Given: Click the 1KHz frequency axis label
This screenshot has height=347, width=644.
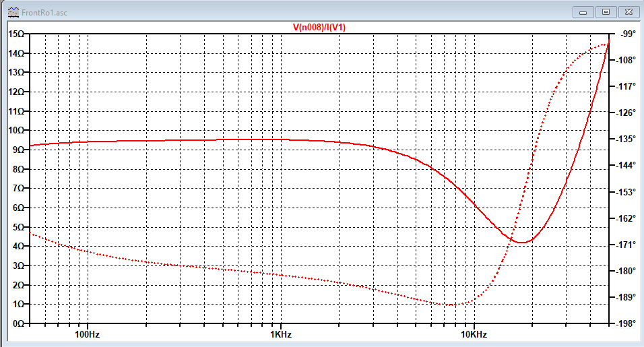Looking at the screenshot, I should coord(281,334).
